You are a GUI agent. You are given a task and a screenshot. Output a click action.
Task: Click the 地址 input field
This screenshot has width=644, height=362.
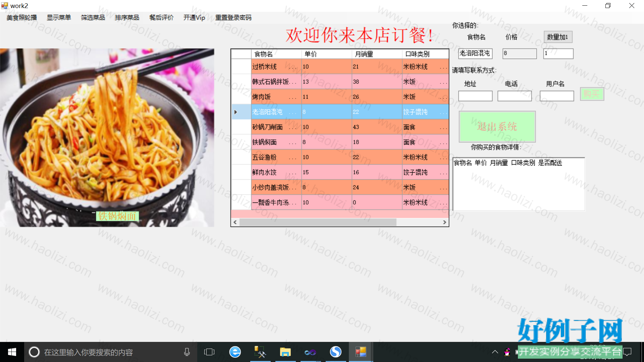tap(475, 96)
